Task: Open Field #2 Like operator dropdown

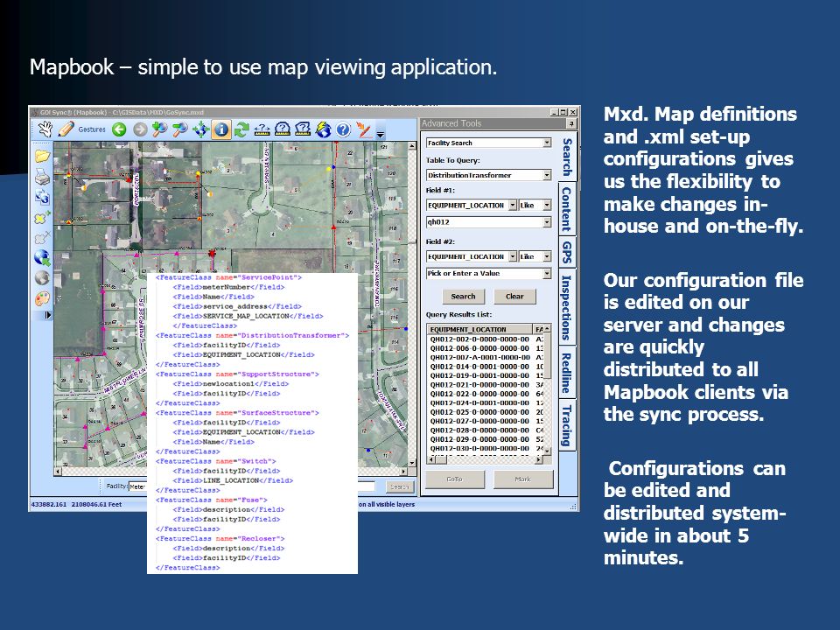Action: pyautogui.click(x=547, y=256)
